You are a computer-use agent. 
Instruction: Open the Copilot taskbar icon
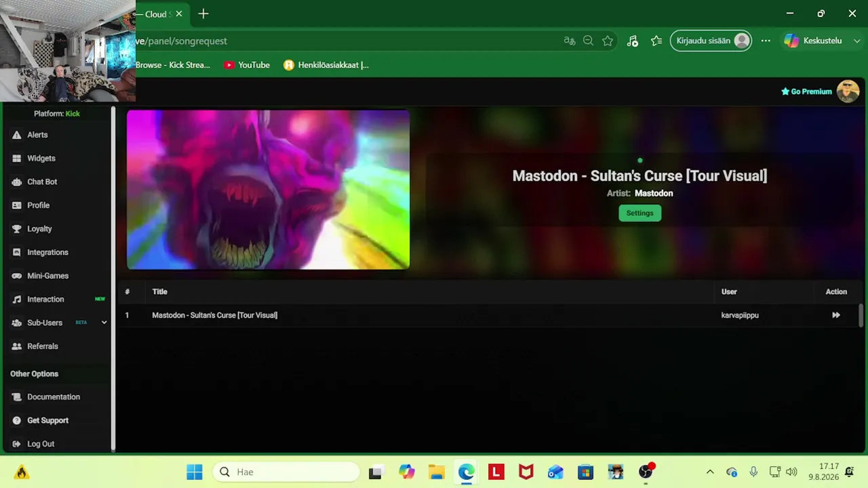click(406, 472)
